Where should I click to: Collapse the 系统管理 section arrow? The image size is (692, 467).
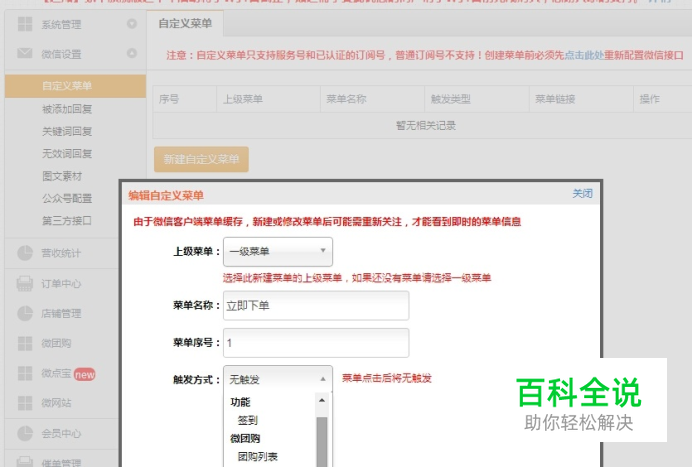132,24
